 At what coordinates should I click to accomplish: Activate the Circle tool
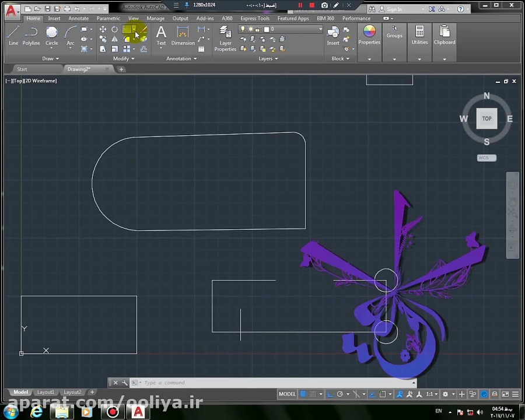point(51,35)
